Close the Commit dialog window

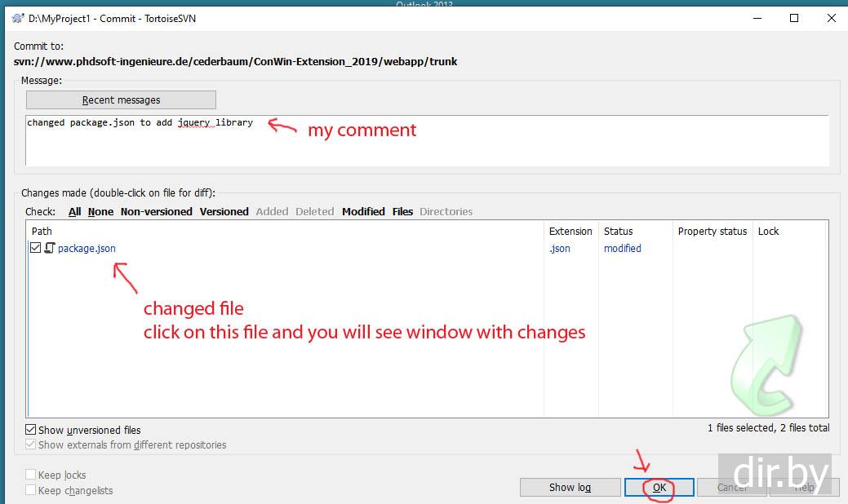pyautogui.click(x=831, y=19)
